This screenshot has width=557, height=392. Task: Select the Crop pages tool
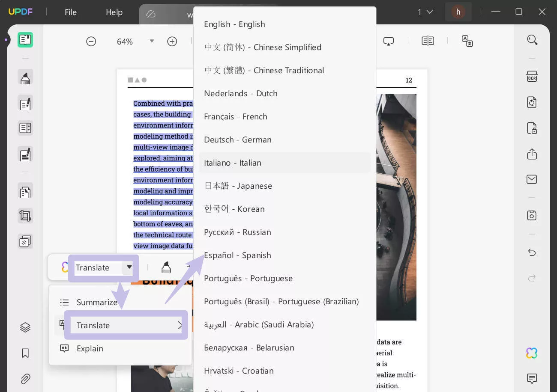(x=25, y=215)
